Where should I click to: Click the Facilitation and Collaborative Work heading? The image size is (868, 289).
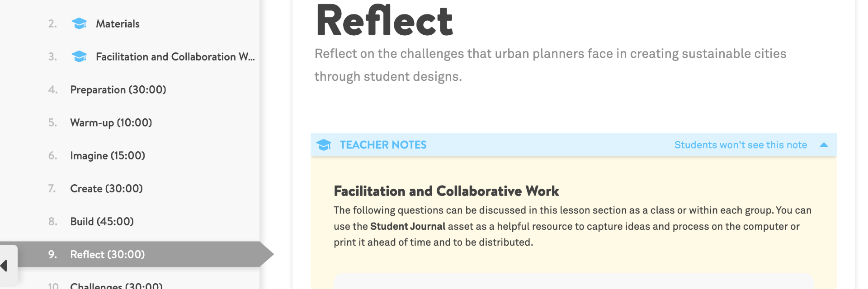click(446, 191)
